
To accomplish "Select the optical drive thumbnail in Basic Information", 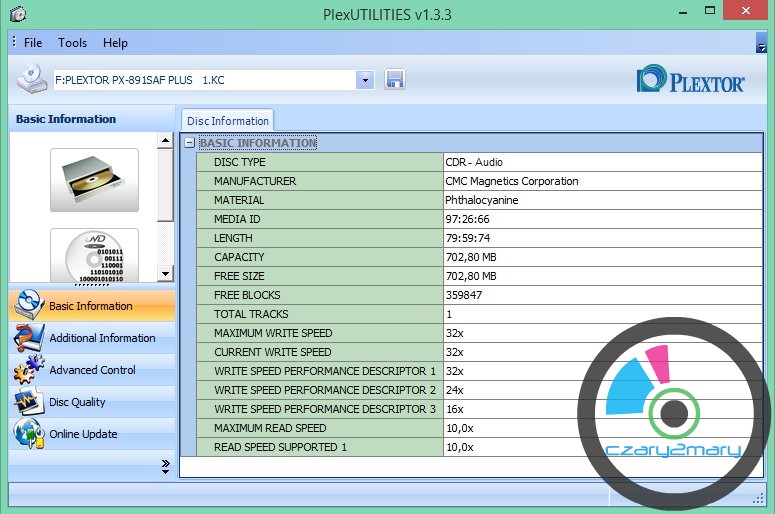I will click(x=94, y=180).
